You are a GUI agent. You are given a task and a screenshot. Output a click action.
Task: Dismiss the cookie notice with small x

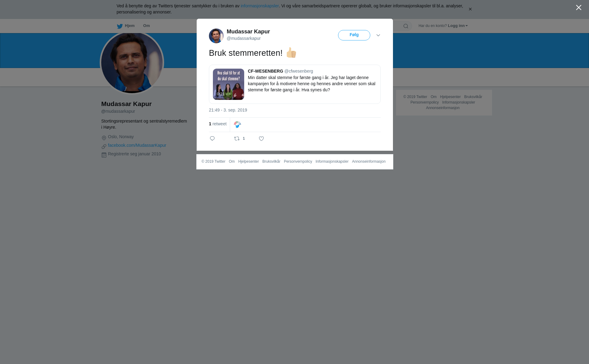[470, 9]
